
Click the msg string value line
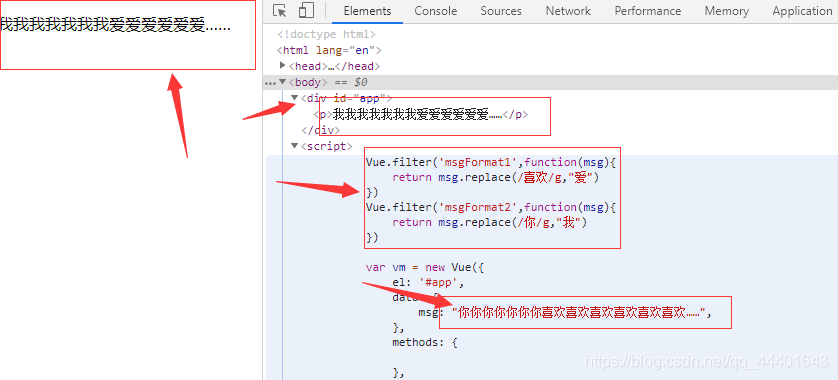pos(565,313)
